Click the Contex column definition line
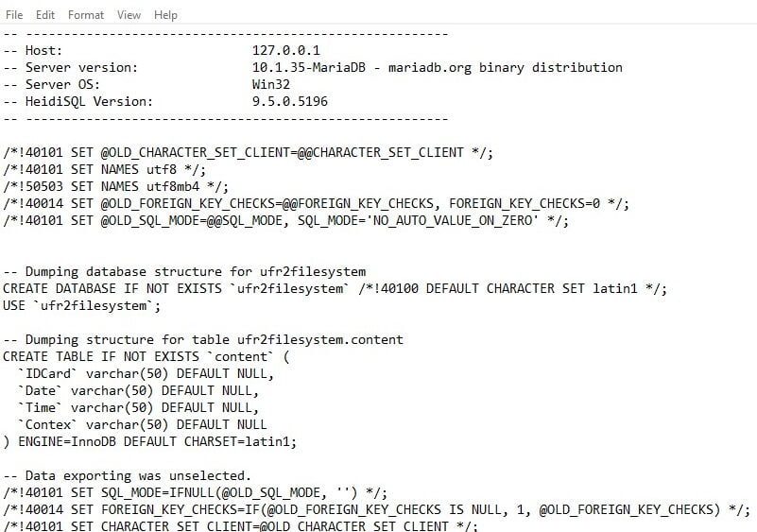Viewport: 757px width, 532px height. coord(142,425)
